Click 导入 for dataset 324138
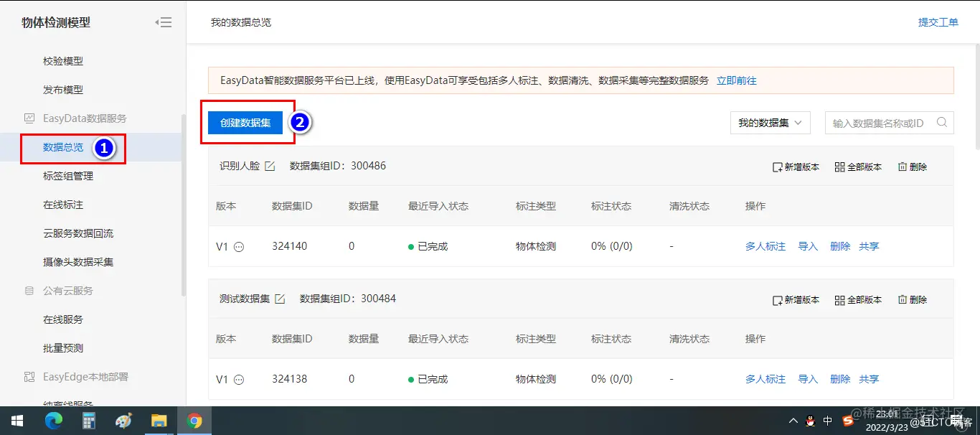 (808, 379)
